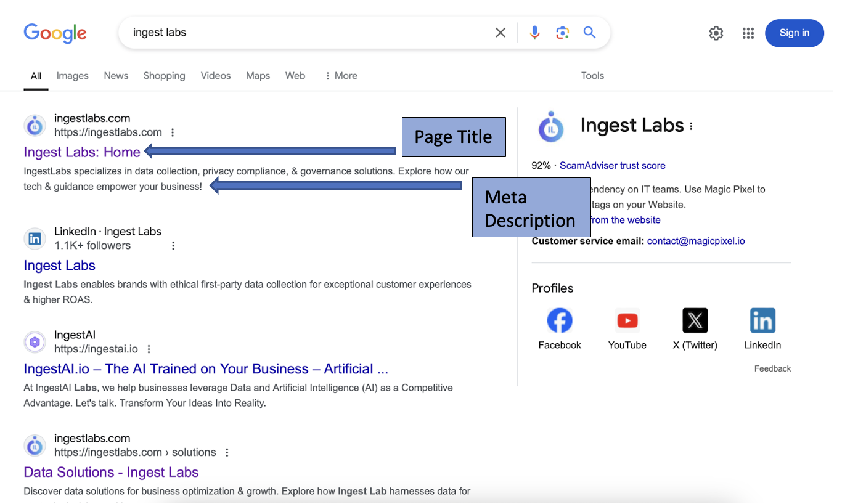Clear the search box with the X icon
Viewport: 858px width, 504px height.
(x=501, y=33)
